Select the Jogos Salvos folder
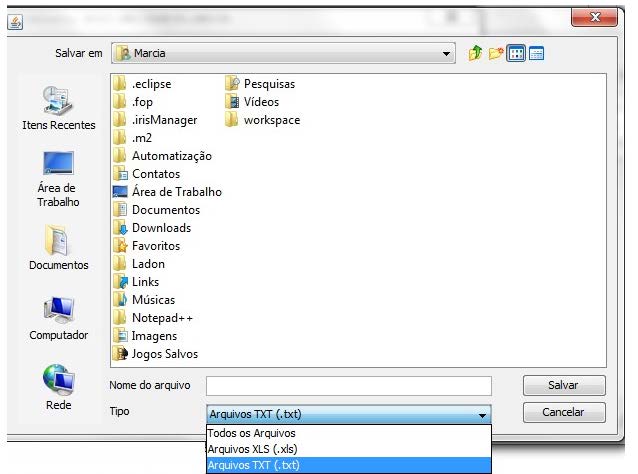 click(x=155, y=354)
